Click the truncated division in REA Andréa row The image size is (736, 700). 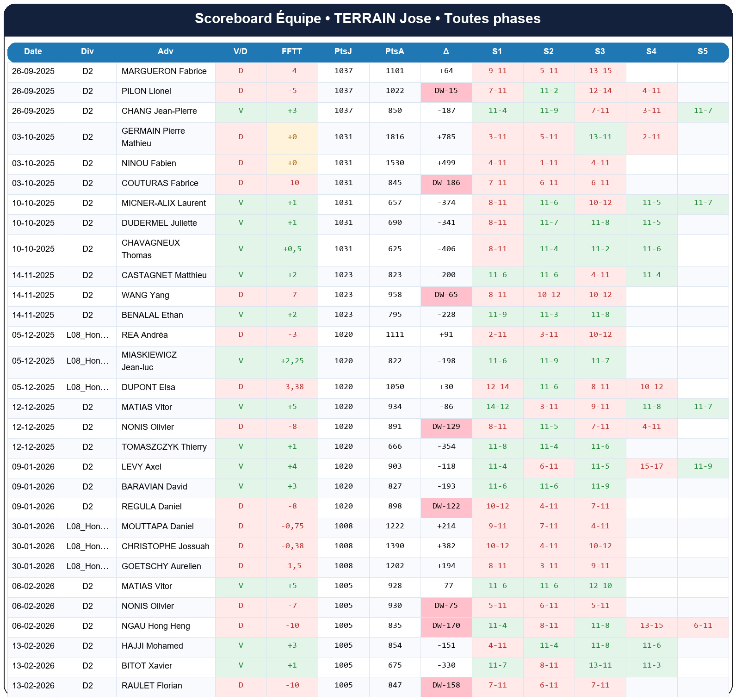point(87,335)
